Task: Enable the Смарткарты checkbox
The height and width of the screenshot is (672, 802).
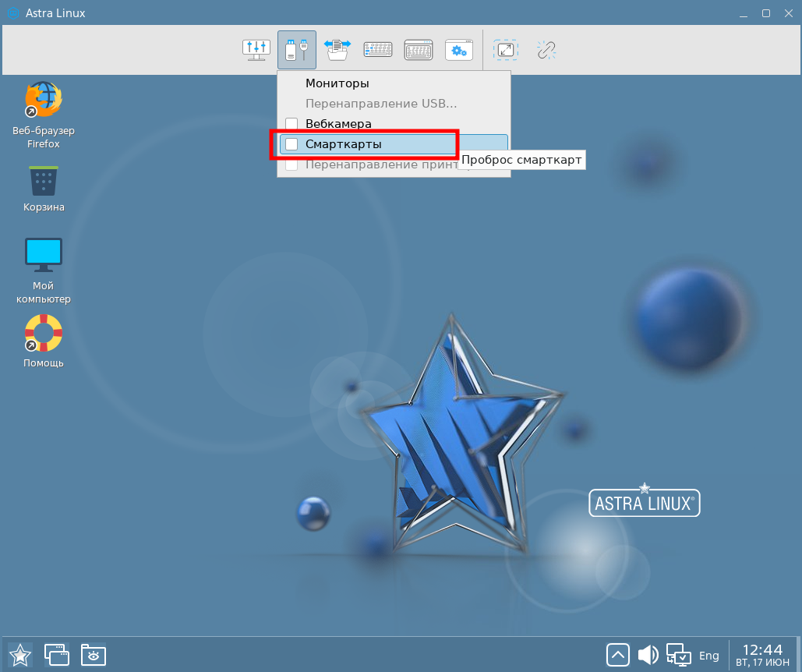Action: tap(291, 144)
